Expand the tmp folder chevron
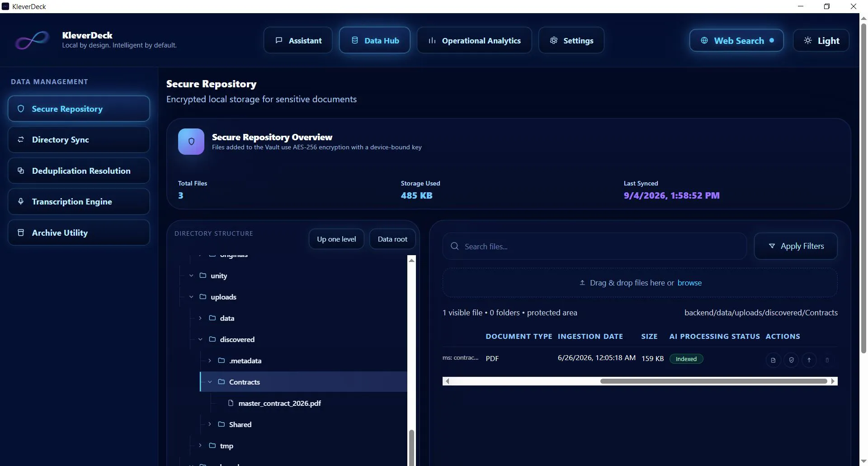Image resolution: width=868 pixels, height=466 pixels. (x=200, y=446)
